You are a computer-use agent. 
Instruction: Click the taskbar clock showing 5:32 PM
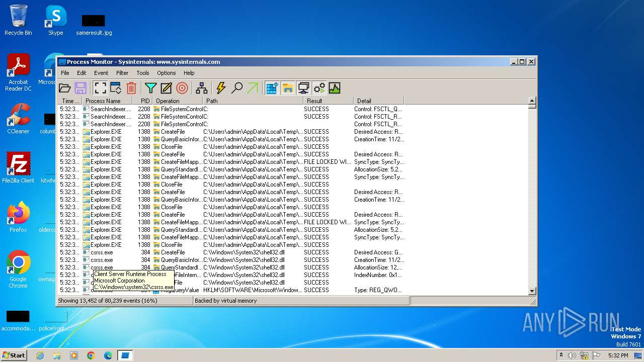(618, 355)
